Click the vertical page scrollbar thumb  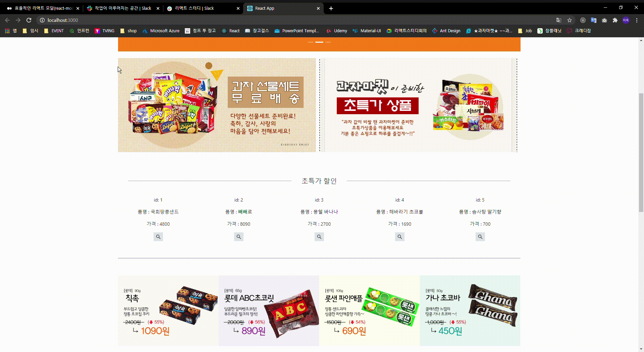pos(641,153)
